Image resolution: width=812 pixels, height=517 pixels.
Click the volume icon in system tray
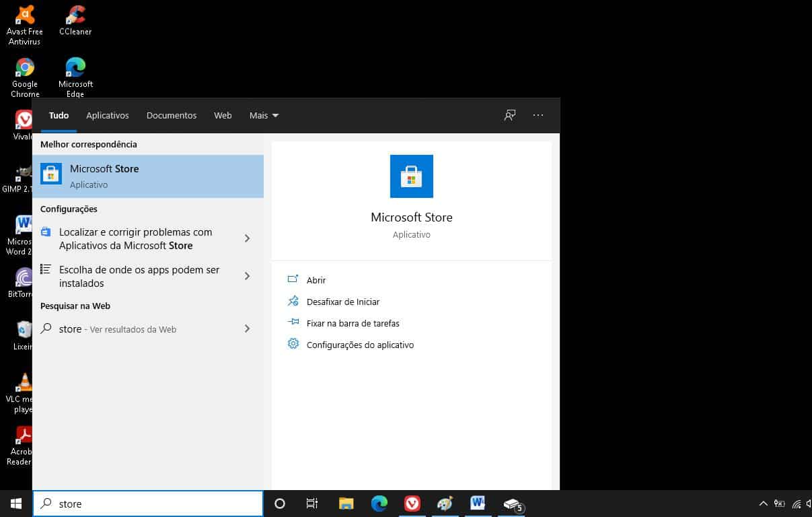[x=809, y=504]
